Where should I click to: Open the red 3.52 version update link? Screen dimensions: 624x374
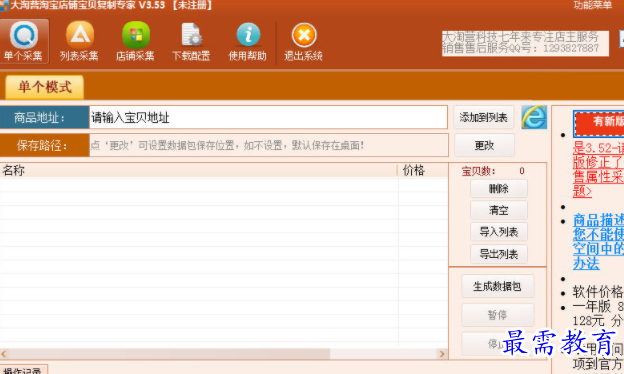click(598, 169)
